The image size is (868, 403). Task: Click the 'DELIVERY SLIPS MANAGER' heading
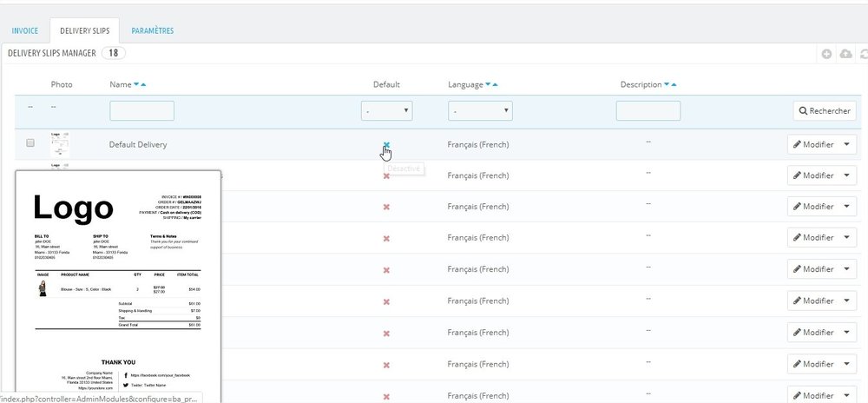pyautogui.click(x=52, y=53)
